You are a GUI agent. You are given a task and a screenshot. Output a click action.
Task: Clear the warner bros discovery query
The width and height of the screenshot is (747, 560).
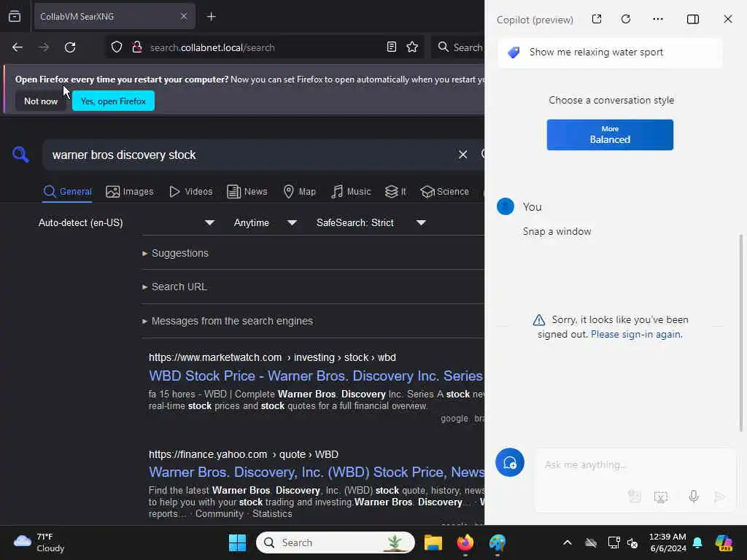pyautogui.click(x=462, y=155)
